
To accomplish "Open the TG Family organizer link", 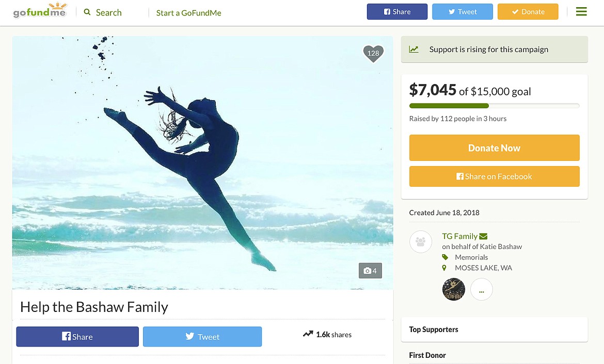I will [x=459, y=236].
